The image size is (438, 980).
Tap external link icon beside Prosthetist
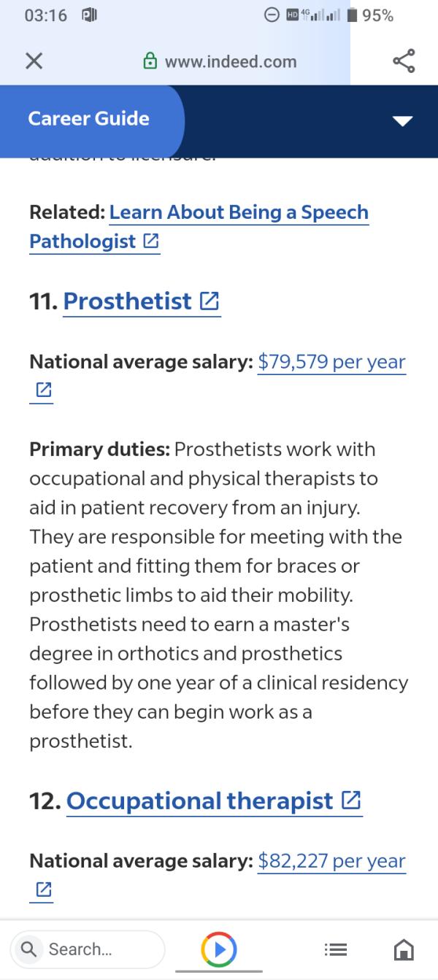210,301
